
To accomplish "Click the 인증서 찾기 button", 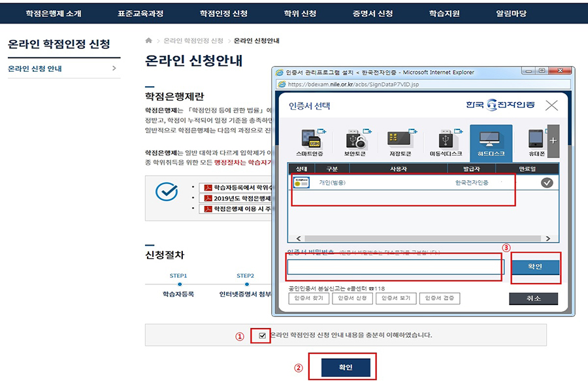I will pyautogui.click(x=308, y=298).
